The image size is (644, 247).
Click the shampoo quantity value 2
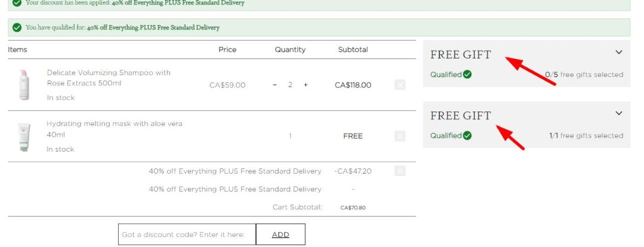pos(290,85)
